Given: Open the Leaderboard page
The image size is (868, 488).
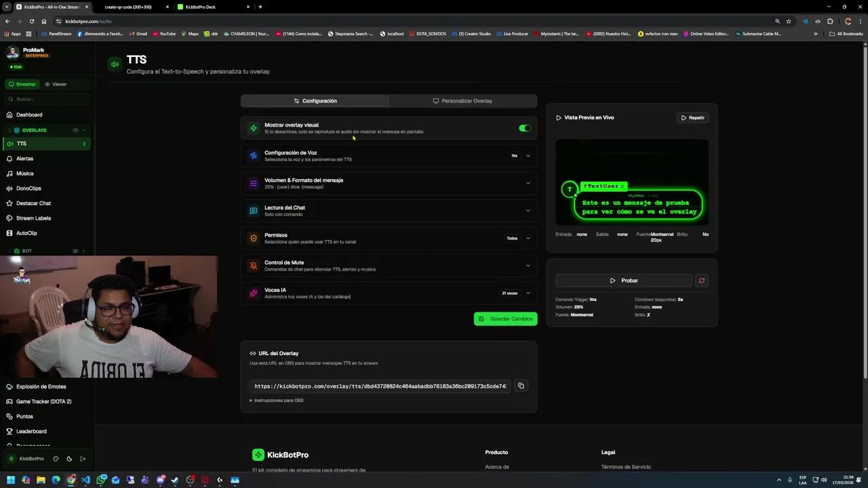Looking at the screenshot, I should [47, 431].
